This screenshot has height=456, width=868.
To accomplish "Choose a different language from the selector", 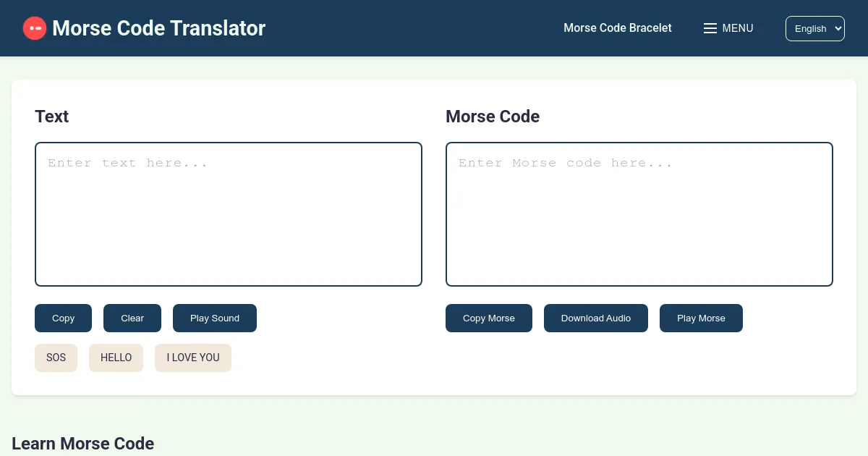I will 815,28.
